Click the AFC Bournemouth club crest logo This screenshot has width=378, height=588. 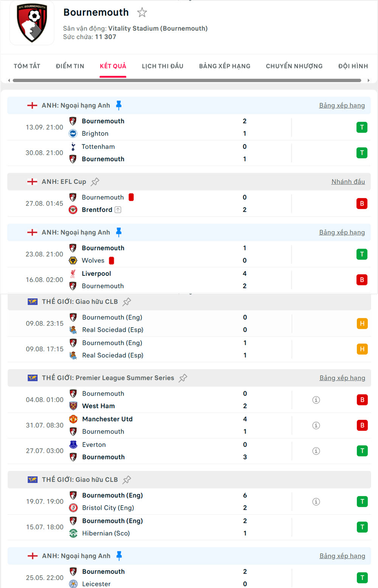click(x=32, y=23)
